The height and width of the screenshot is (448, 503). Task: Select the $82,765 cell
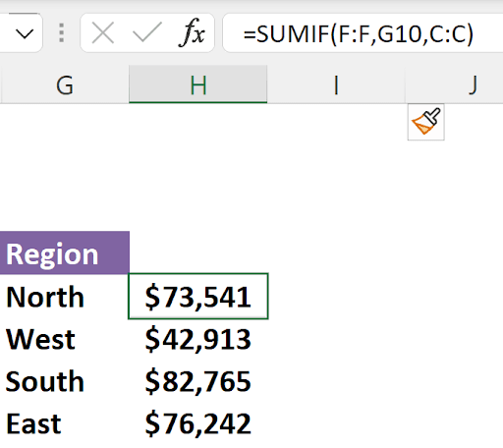[x=198, y=381]
